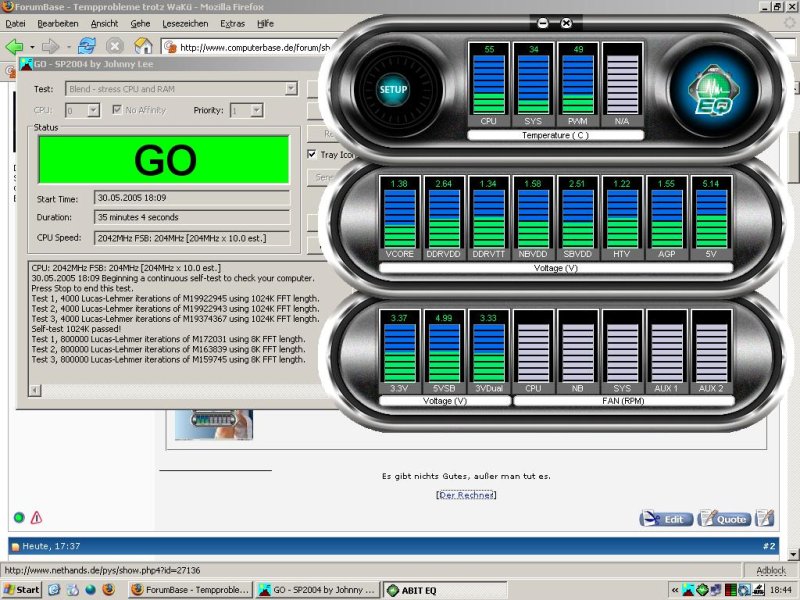Open the Priority dropdown
Viewport: 800px width, 600px height.
[x=257, y=110]
